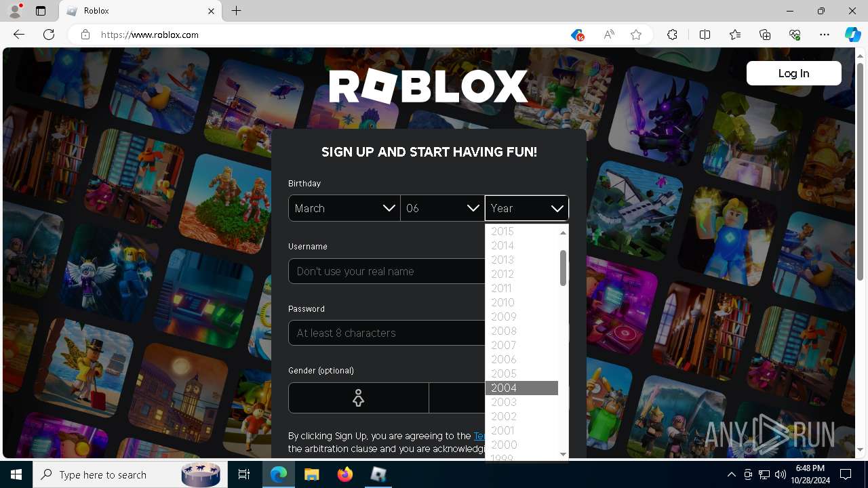Toggle Split screen icon
The image size is (868, 488).
[x=705, y=35]
